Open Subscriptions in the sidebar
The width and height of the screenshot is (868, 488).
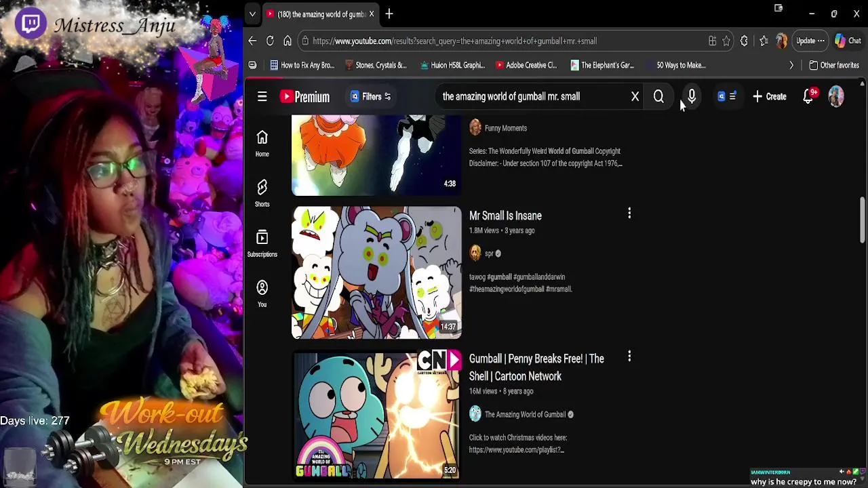coord(262,243)
